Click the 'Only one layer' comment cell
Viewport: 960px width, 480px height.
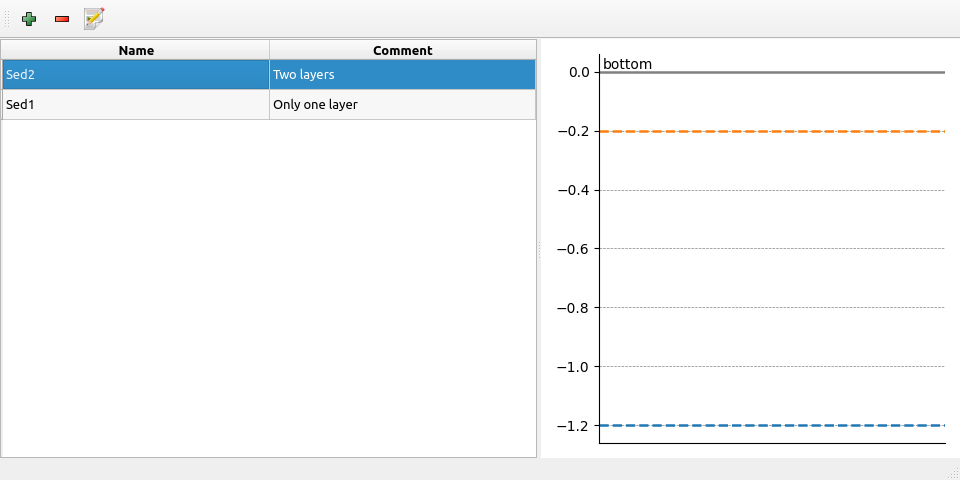402,104
